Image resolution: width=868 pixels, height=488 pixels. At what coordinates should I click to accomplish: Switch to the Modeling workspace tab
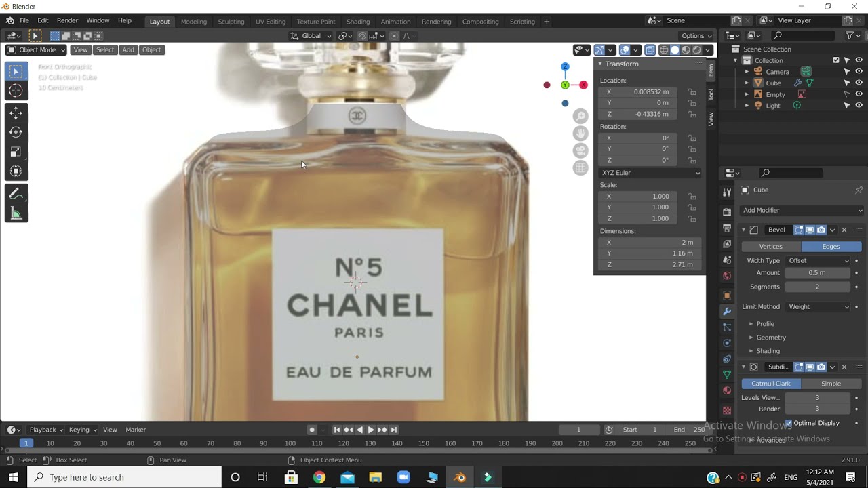194,22
